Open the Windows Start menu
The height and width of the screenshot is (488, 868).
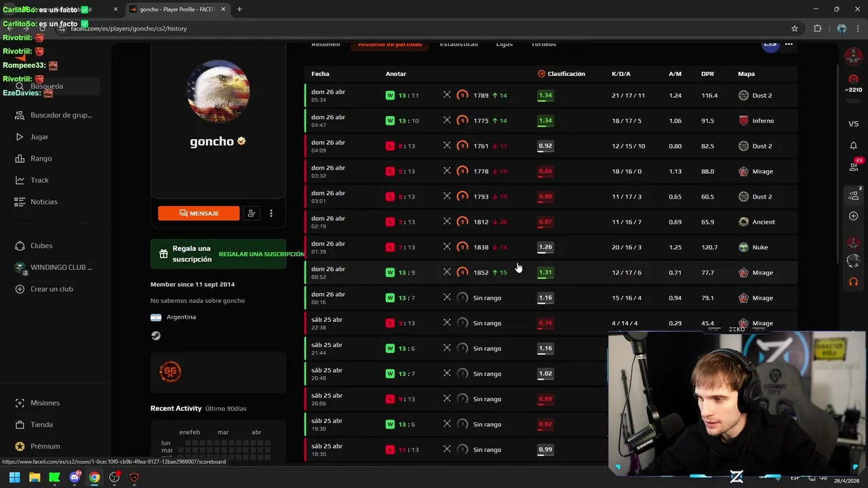pos(14,477)
